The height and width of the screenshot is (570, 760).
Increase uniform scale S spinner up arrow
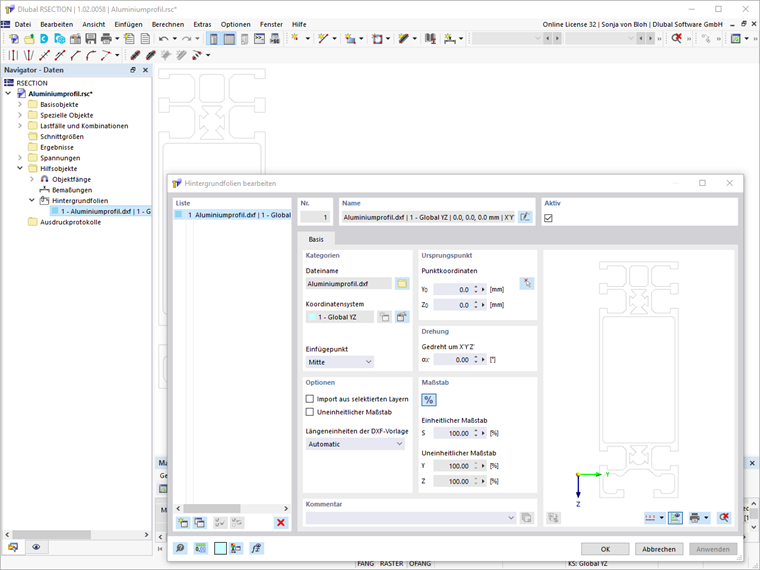pos(476,431)
